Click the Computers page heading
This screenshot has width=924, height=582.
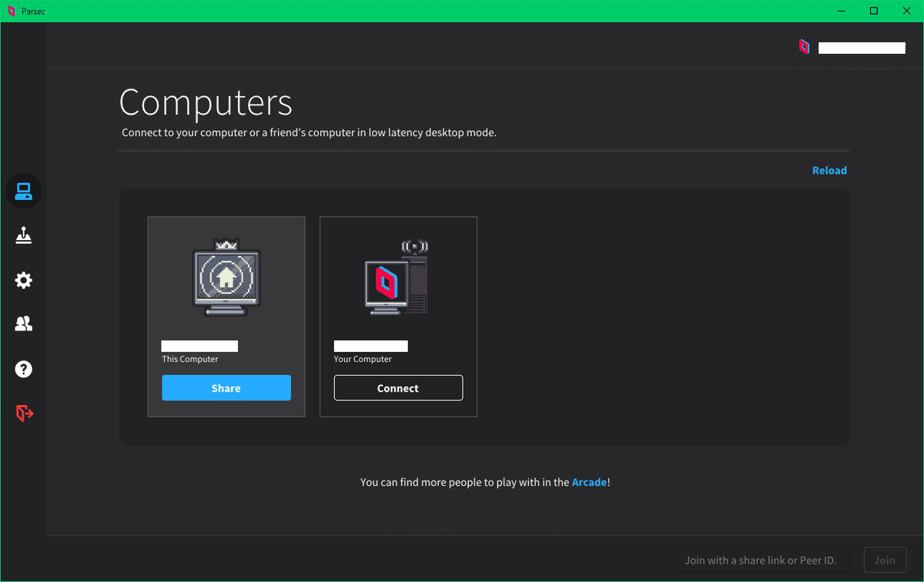(206, 102)
